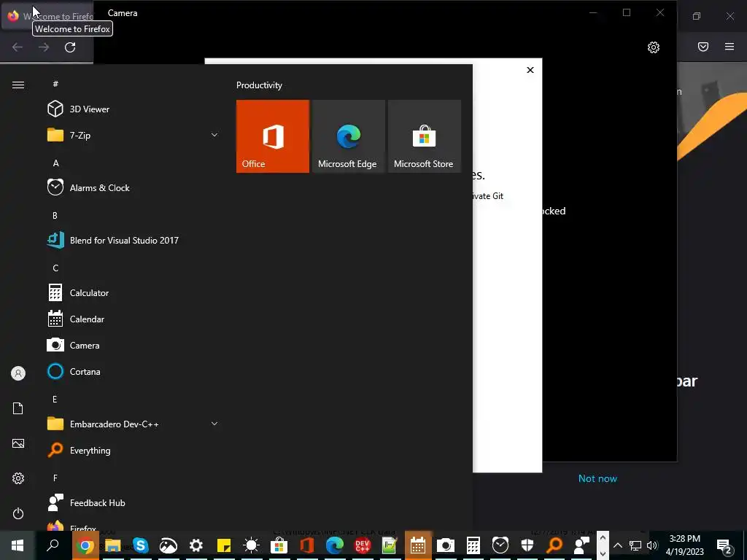Switch to Google Chrome on taskbar

[85, 545]
